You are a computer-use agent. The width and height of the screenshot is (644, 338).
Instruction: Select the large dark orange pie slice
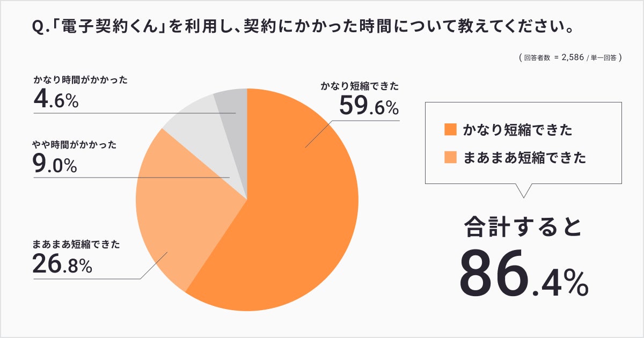click(x=301, y=215)
